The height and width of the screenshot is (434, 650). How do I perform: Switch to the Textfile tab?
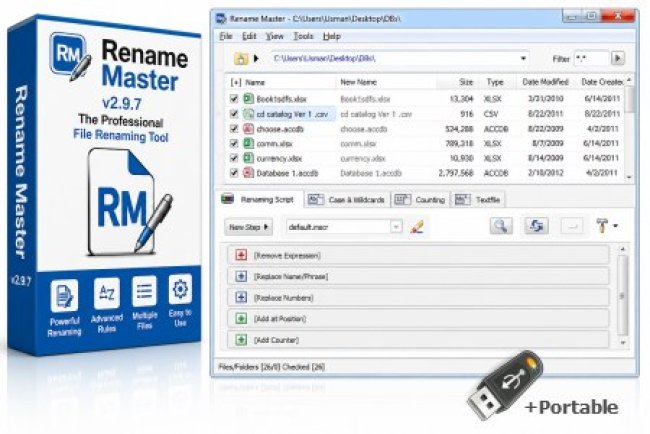tap(478, 200)
